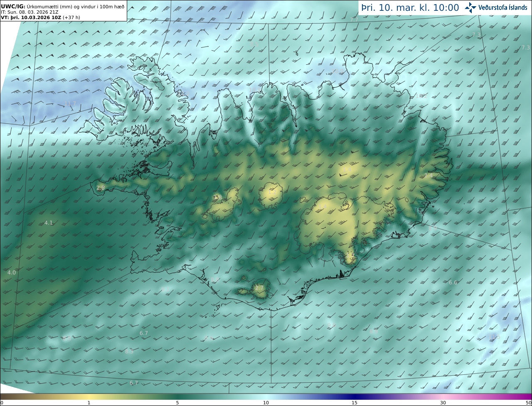The width and height of the screenshot is (532, 406).
Task: Click the 10 tick label on the color scale
Action: pos(266,403)
